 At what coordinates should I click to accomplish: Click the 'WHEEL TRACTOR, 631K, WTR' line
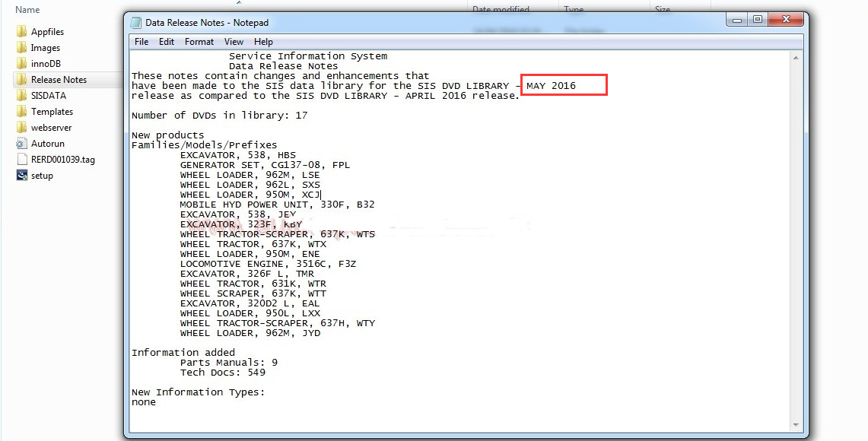coord(253,284)
